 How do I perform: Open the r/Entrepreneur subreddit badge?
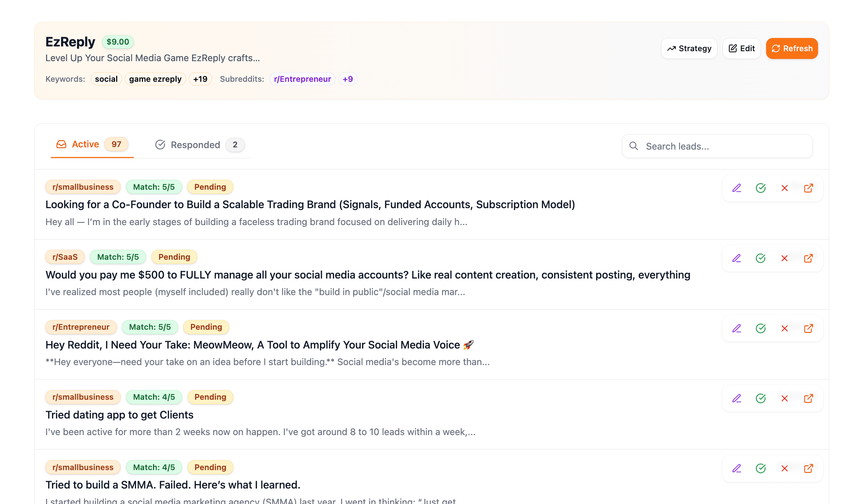302,78
